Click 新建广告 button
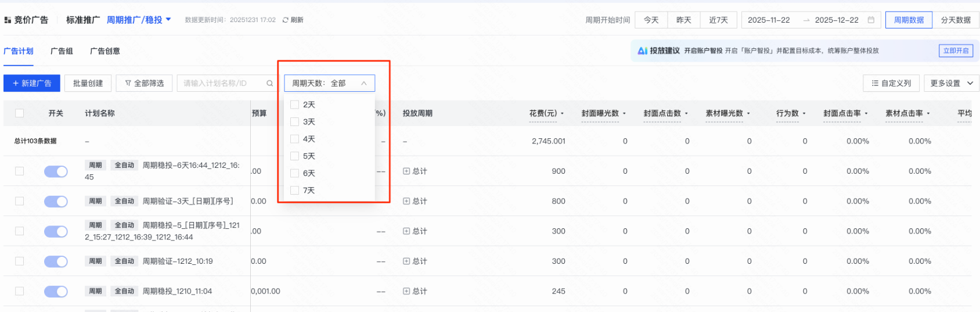The image size is (980, 312). point(32,83)
